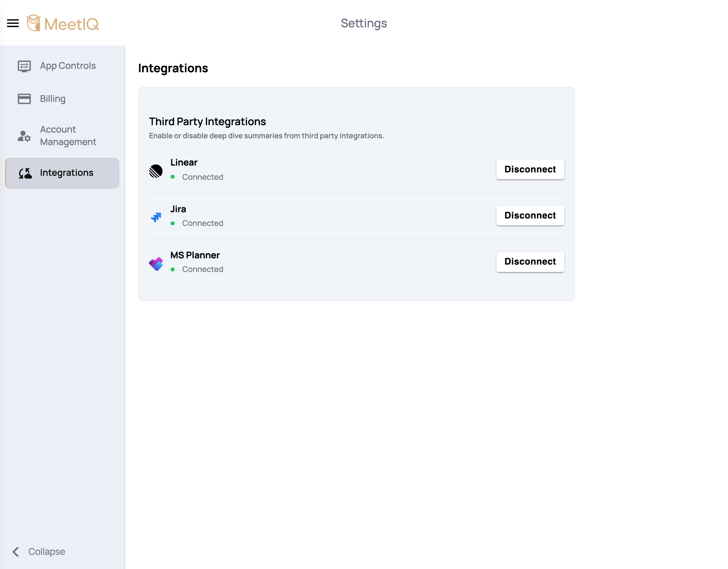Click the MS Planner integration name
This screenshot has width=728, height=569.
coord(195,255)
